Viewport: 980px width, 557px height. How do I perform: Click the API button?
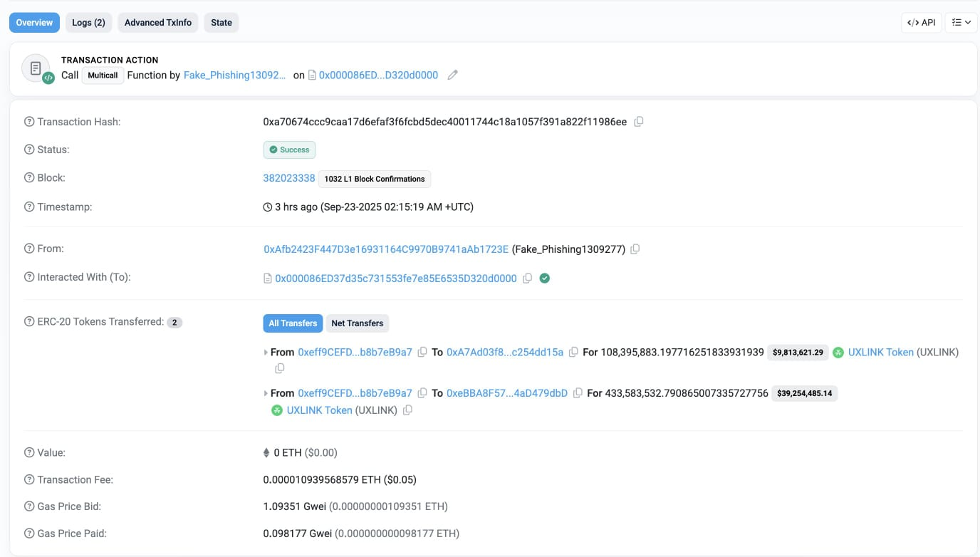point(921,23)
